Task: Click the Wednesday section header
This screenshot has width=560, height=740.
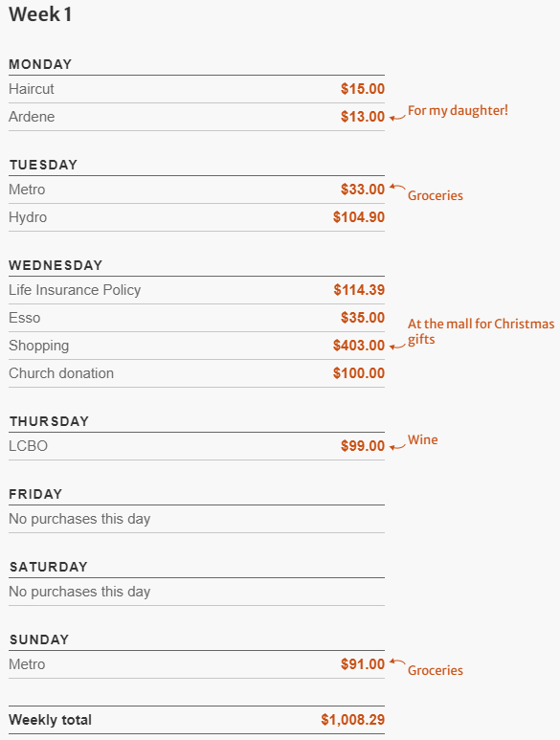Action: coord(56,265)
